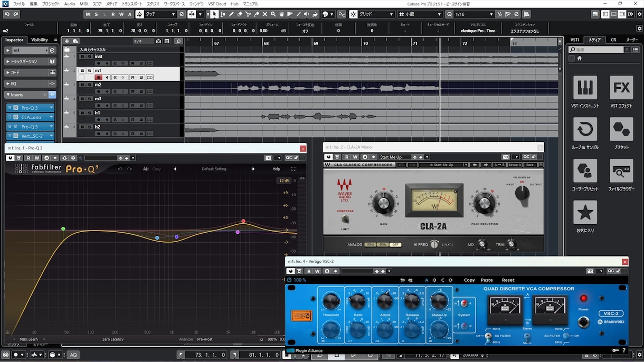Open the Favorites star tile
644x362 pixels.
coord(585,213)
